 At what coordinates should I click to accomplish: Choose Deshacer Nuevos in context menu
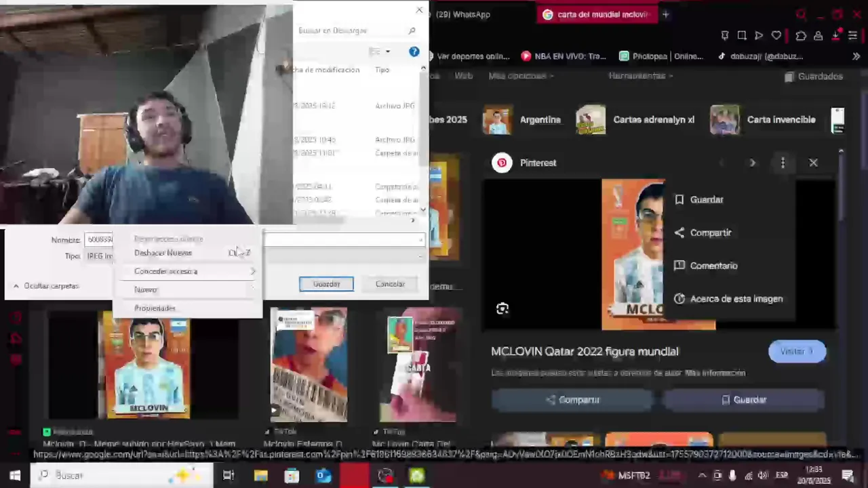(187, 253)
